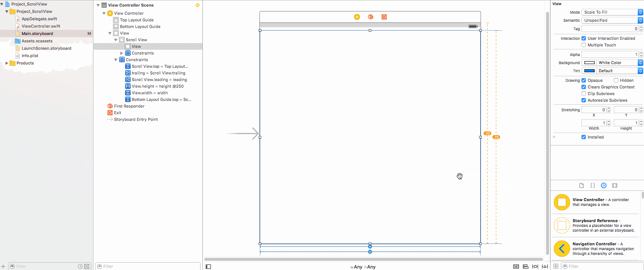This screenshot has height=270, width=644.
Task: Select the Scroll View icon in outline
Action: [x=122, y=40]
